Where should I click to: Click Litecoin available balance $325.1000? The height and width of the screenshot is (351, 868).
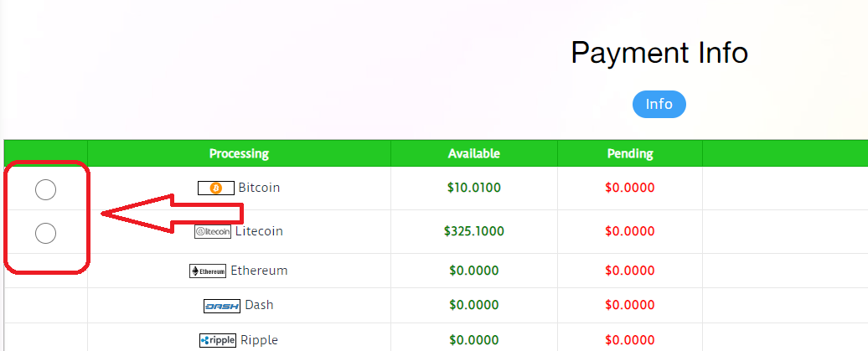click(x=474, y=231)
